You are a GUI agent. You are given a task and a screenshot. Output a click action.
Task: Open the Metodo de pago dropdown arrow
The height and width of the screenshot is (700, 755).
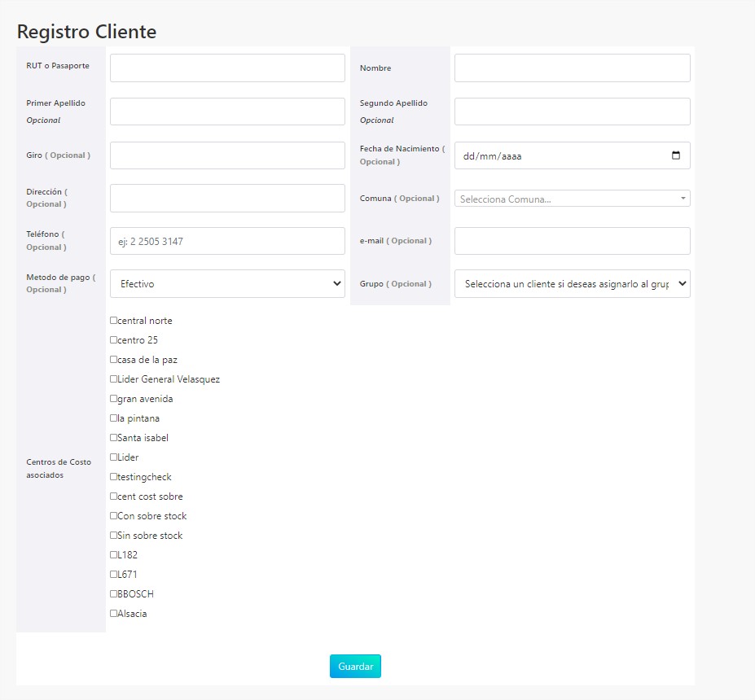click(337, 284)
